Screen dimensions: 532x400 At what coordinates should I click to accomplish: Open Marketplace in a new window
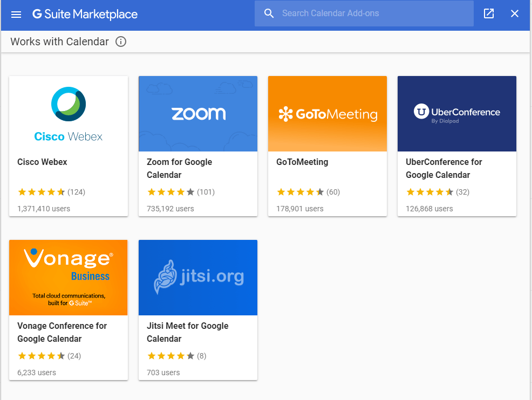tap(489, 13)
